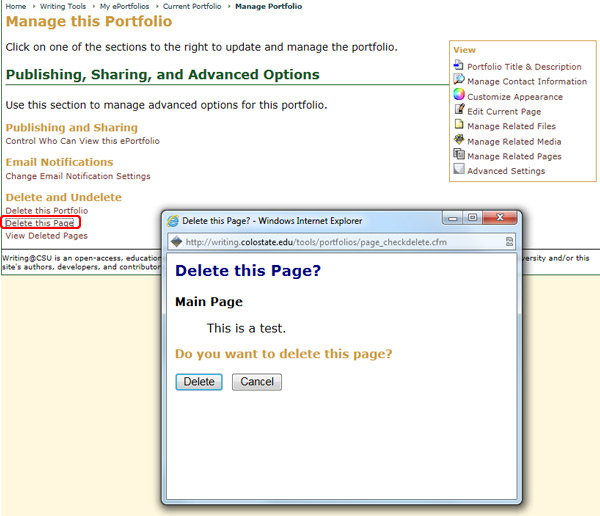Click the compatibility view icon in address bar
This screenshot has width=600, height=516.
pos(509,242)
